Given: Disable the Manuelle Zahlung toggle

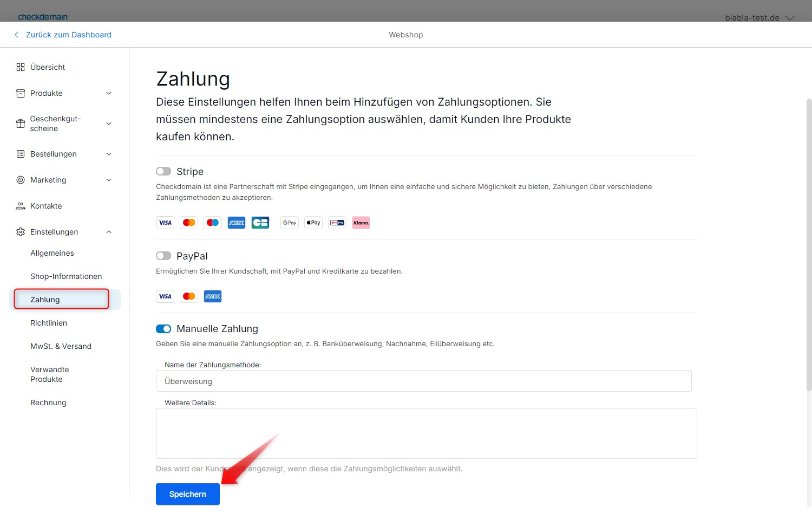Looking at the screenshot, I should [x=163, y=329].
